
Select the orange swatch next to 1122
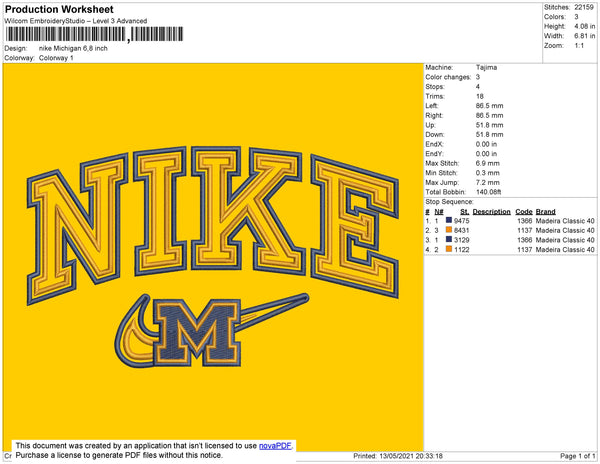(x=449, y=249)
